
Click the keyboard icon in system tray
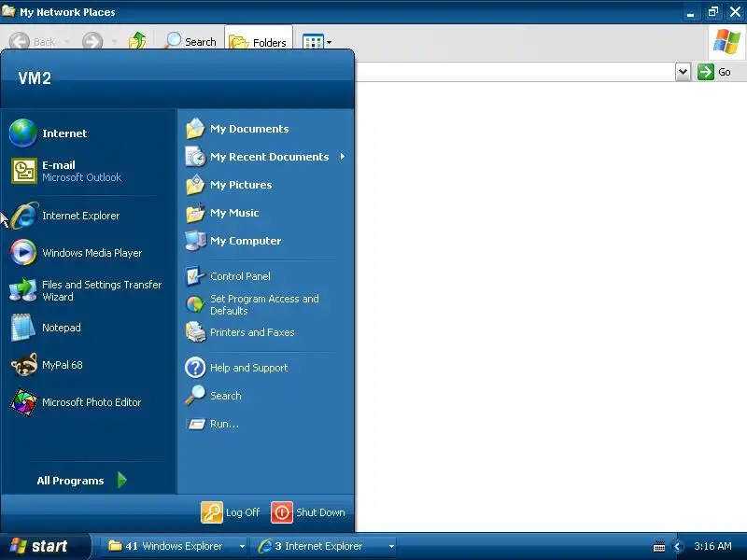[659, 547]
